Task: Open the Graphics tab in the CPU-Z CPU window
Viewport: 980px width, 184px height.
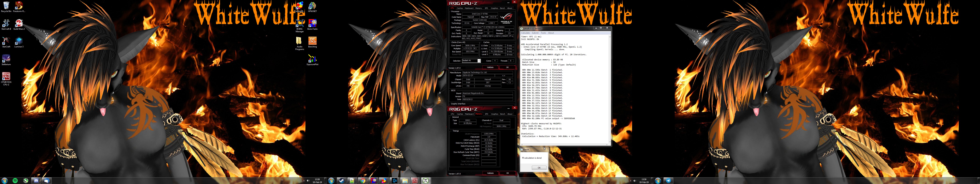Action: tap(494, 8)
